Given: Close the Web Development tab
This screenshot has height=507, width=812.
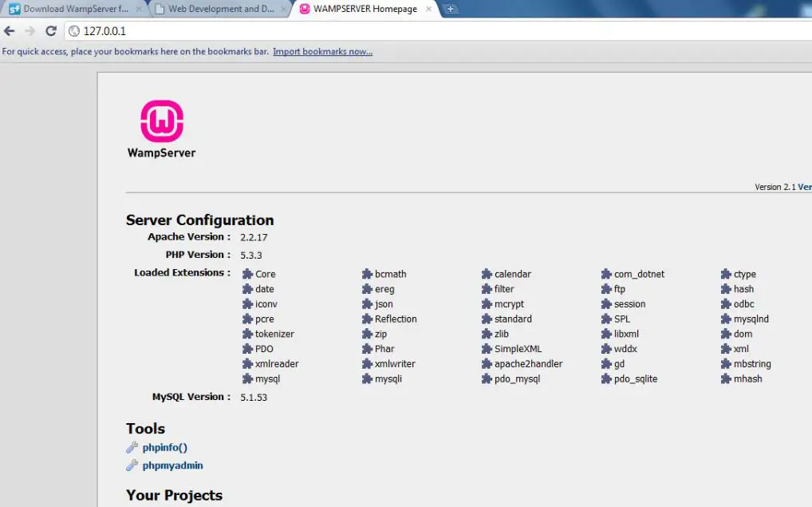Looking at the screenshot, I should pyautogui.click(x=283, y=9).
